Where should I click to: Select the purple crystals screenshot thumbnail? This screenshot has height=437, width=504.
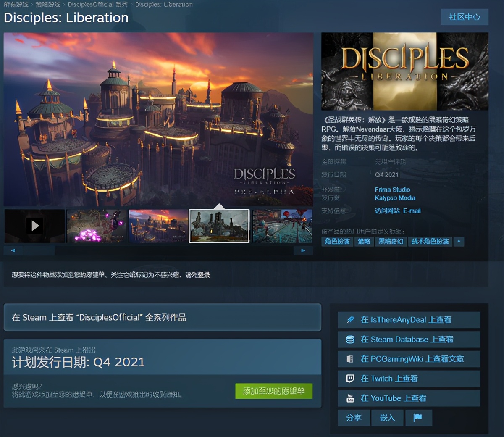click(97, 226)
